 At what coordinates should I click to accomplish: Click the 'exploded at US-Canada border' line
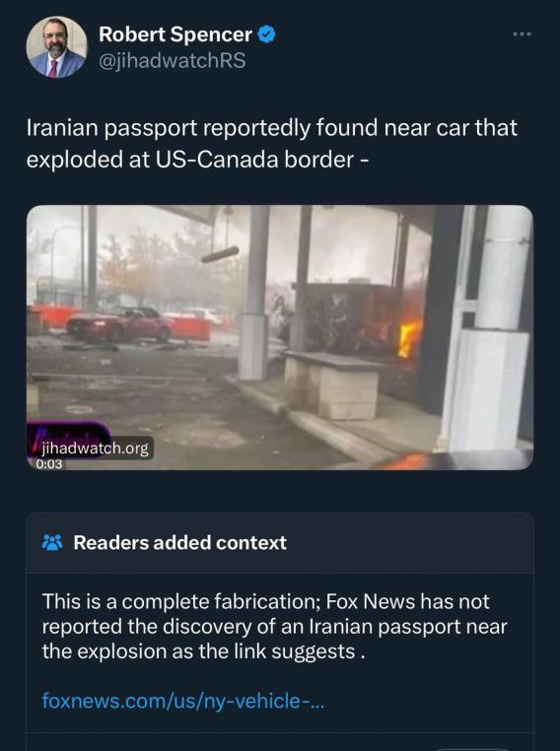click(197, 160)
